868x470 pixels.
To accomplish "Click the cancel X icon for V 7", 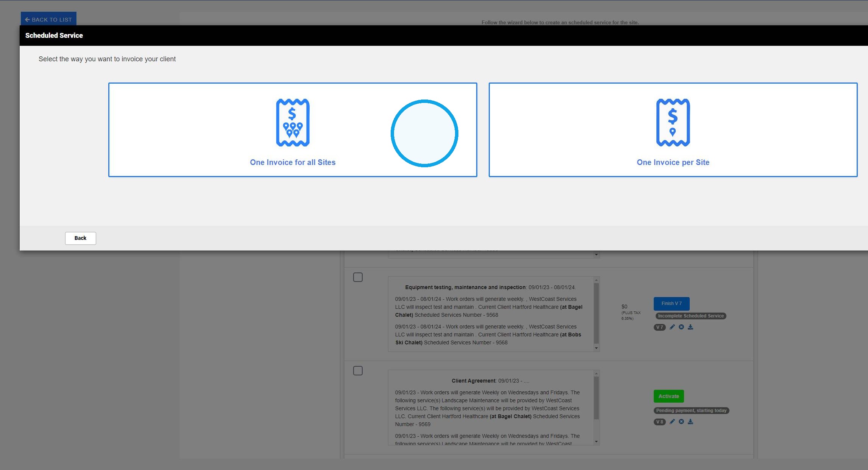I will click(x=681, y=327).
